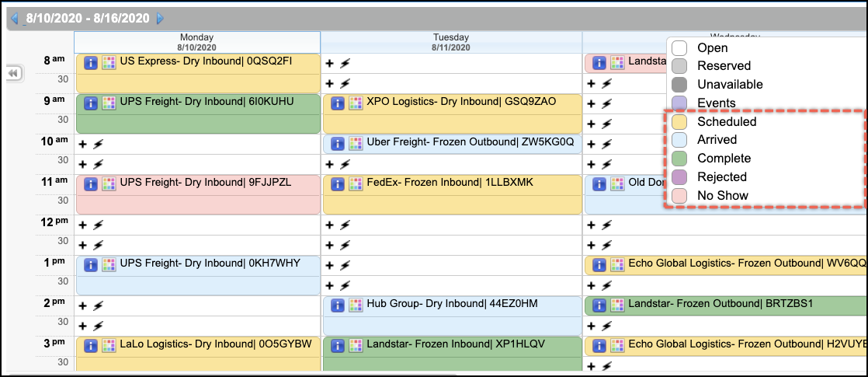
Task: Click plus icon in Tuesday 8 am slot
Action: click(x=330, y=63)
